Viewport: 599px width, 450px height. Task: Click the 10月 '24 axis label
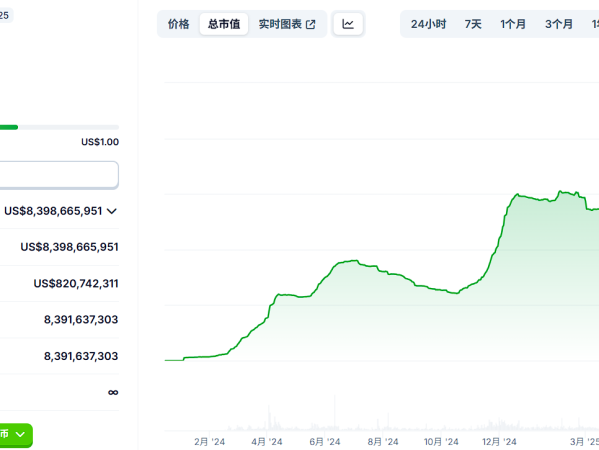pyautogui.click(x=441, y=442)
